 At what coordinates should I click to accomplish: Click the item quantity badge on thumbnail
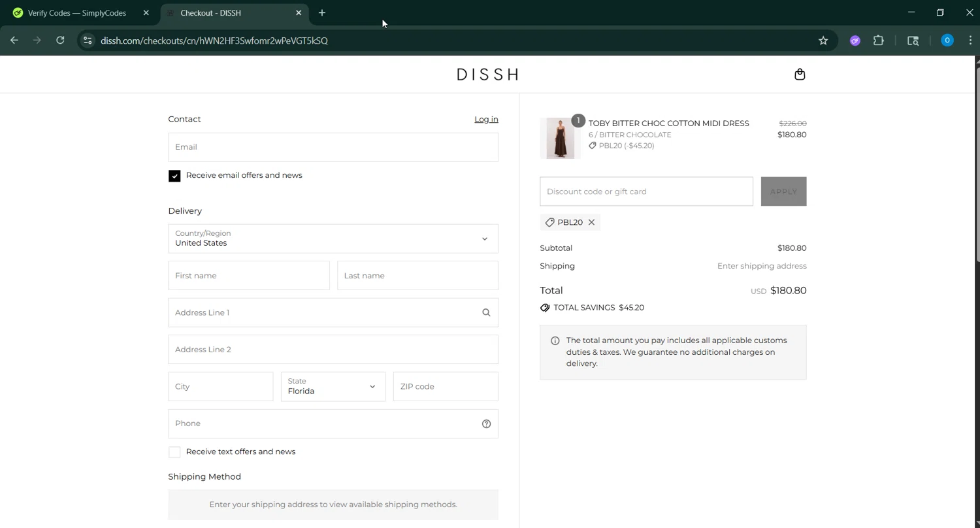[578, 121]
